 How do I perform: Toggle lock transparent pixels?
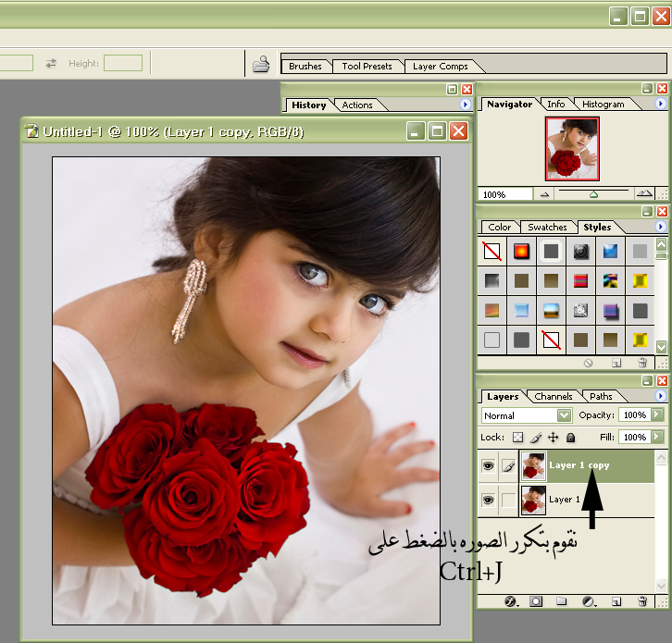[x=517, y=438]
